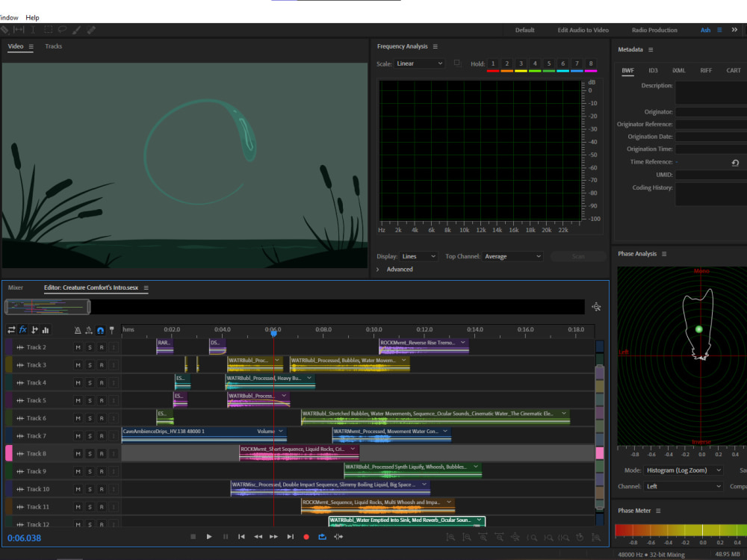Open the Channel Left dropdown
Viewport: 747px width, 560px height.
click(x=684, y=486)
